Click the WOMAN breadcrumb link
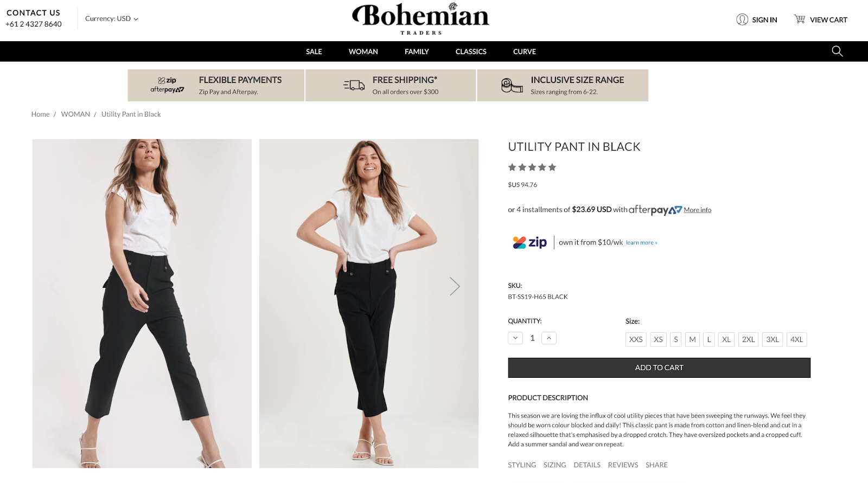Viewport: 868px width, 483px height. click(75, 114)
